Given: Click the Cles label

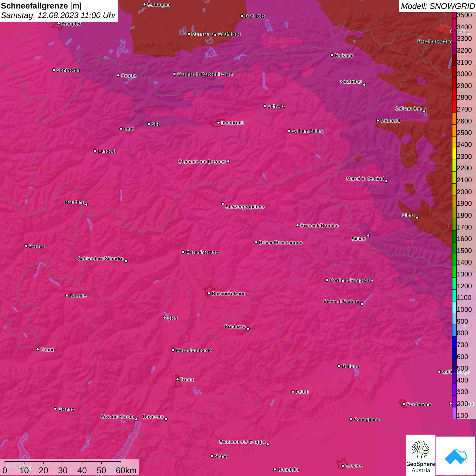Looking at the screenshot, I should pyautogui.click(x=172, y=318).
